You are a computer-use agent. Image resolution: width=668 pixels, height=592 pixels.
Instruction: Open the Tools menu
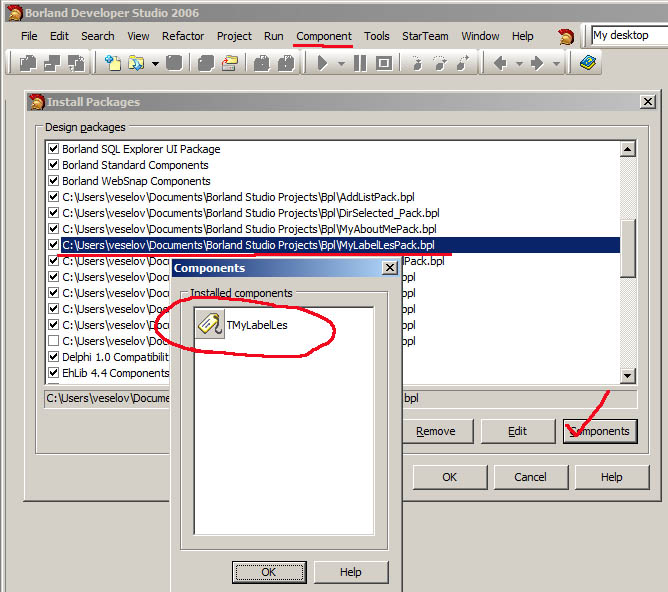[x=377, y=36]
